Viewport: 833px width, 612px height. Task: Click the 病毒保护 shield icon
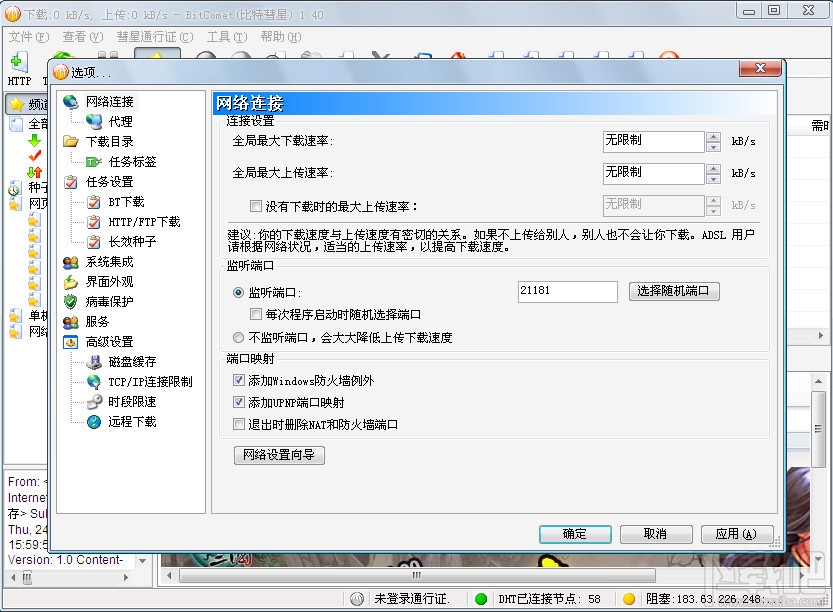point(71,302)
